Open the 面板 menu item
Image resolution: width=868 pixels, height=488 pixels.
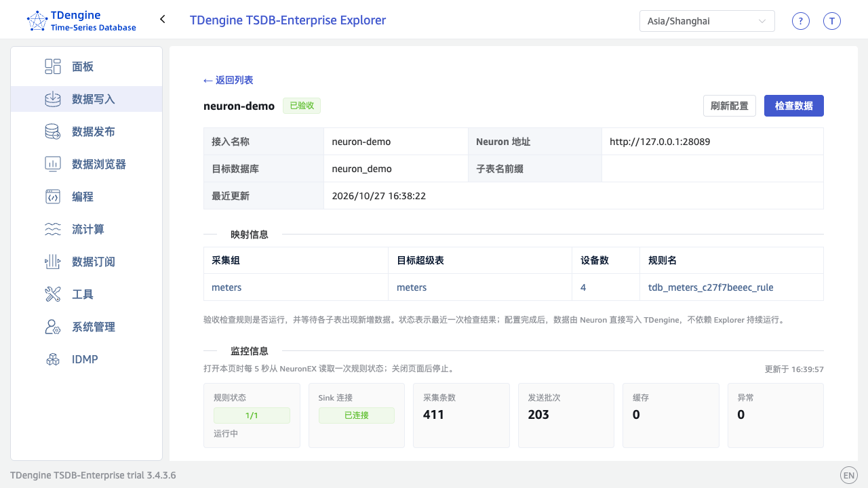86,66
